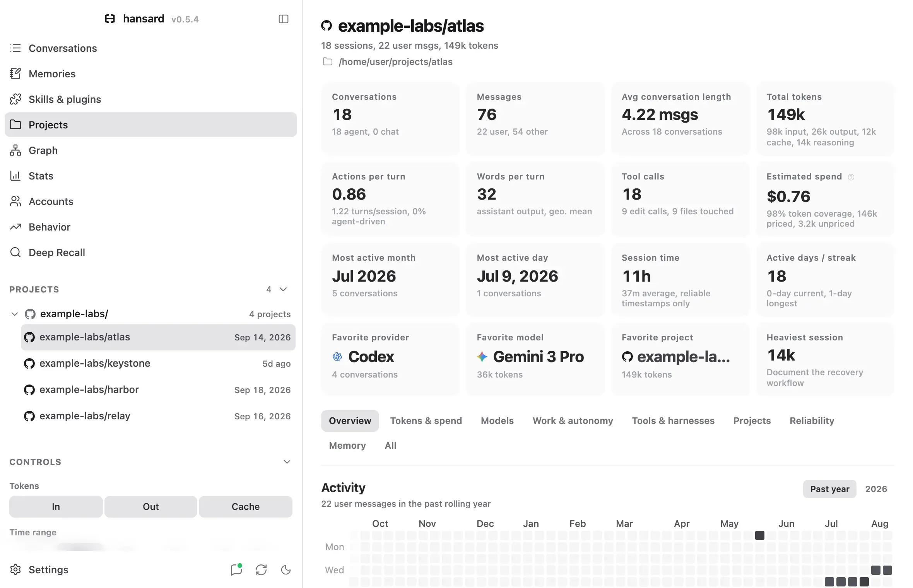Click the GitHub icon beside example-labs/atlas title
Image resolution: width=913 pixels, height=588 pixels.
(x=327, y=26)
